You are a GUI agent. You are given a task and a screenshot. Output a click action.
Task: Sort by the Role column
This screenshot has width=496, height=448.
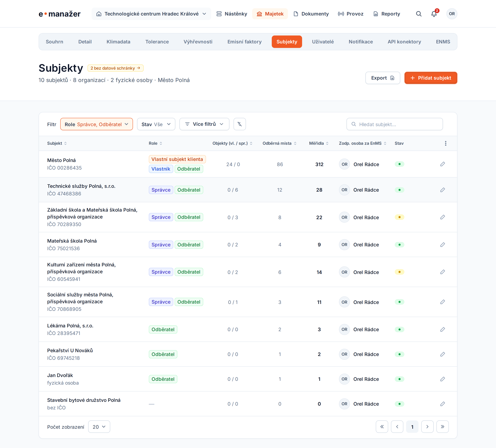156,143
